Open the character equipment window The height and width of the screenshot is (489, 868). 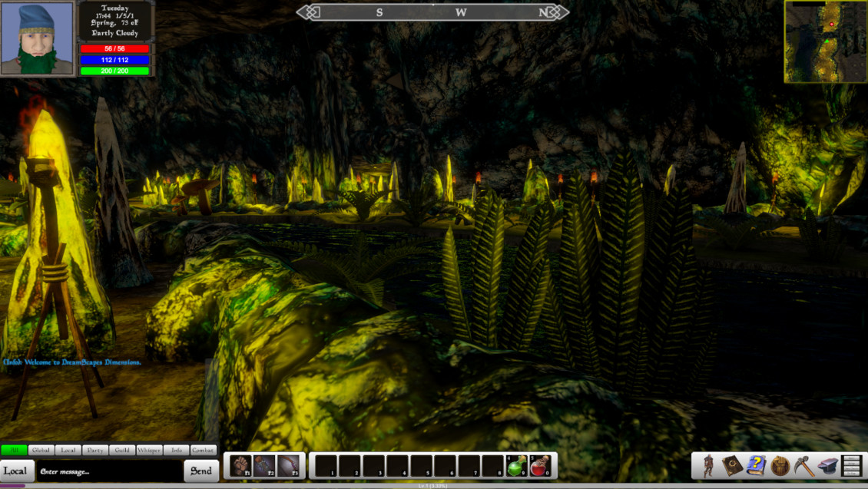coord(708,466)
